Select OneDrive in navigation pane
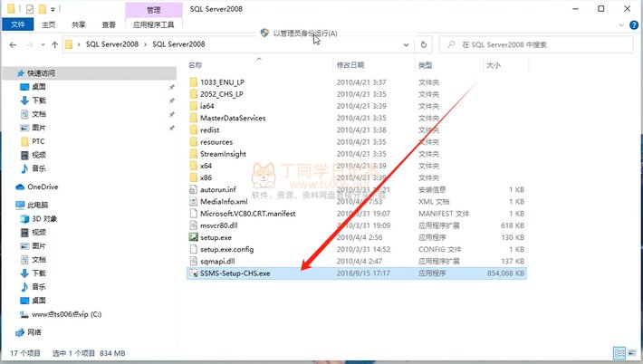 (43, 187)
